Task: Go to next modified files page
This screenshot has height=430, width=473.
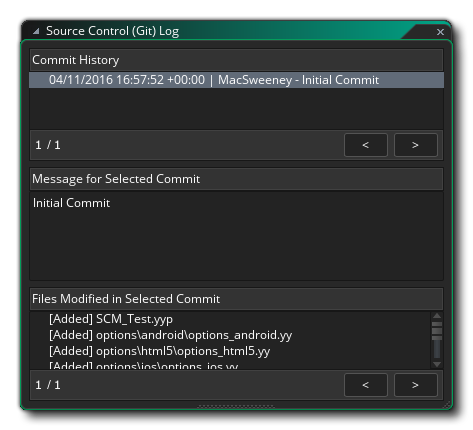Action: (415, 385)
